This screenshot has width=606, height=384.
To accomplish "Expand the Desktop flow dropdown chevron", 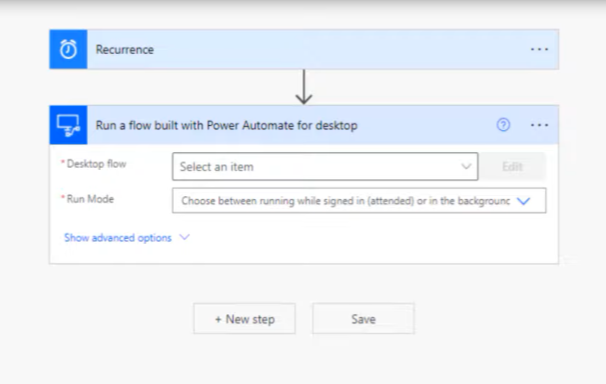I will [466, 167].
